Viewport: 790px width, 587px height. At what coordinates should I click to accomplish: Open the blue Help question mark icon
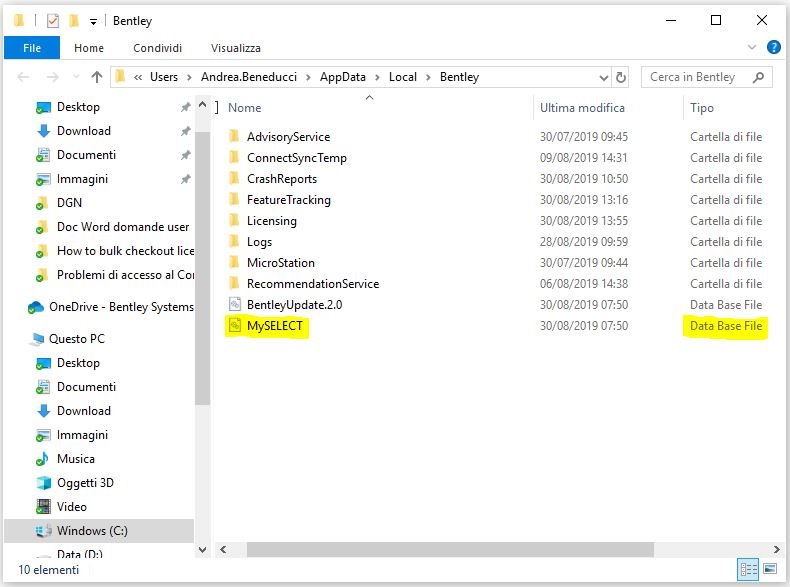pyautogui.click(x=773, y=47)
